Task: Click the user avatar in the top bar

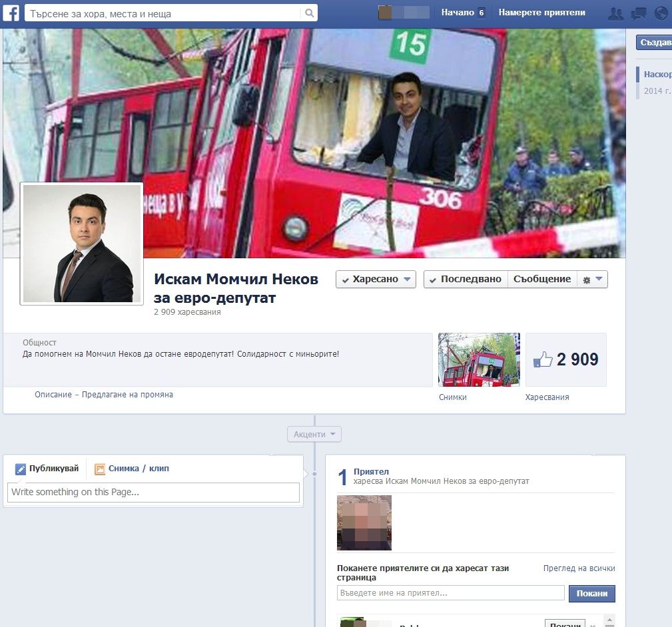Action: point(385,13)
